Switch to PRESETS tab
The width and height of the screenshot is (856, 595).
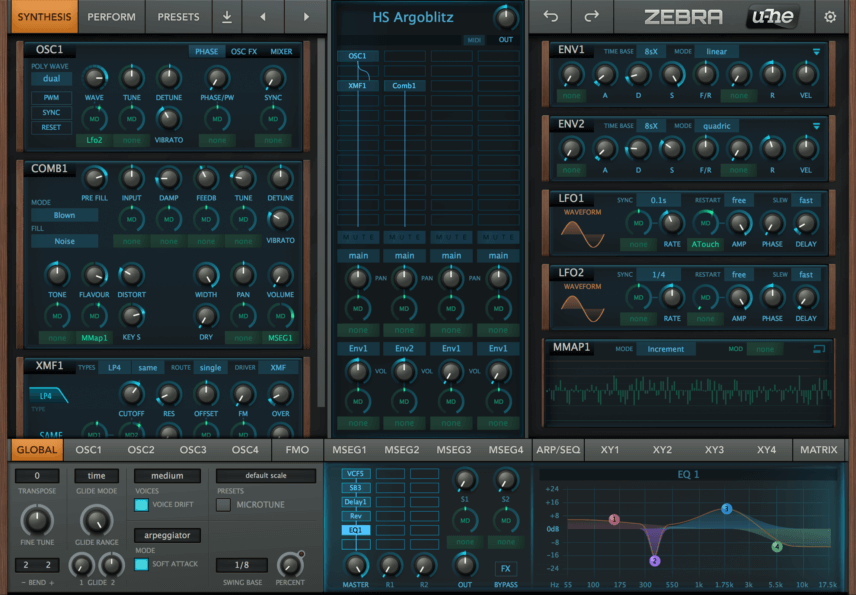tap(178, 17)
